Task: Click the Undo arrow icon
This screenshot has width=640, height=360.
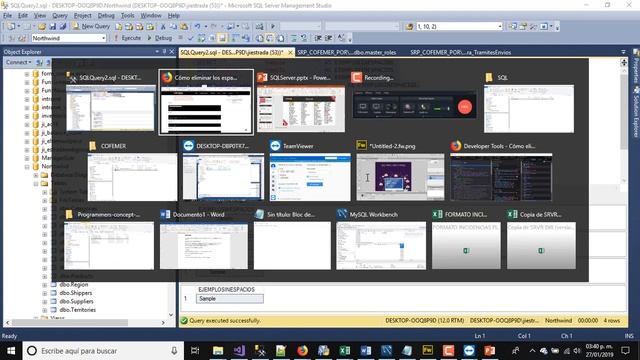Action: [198, 26]
